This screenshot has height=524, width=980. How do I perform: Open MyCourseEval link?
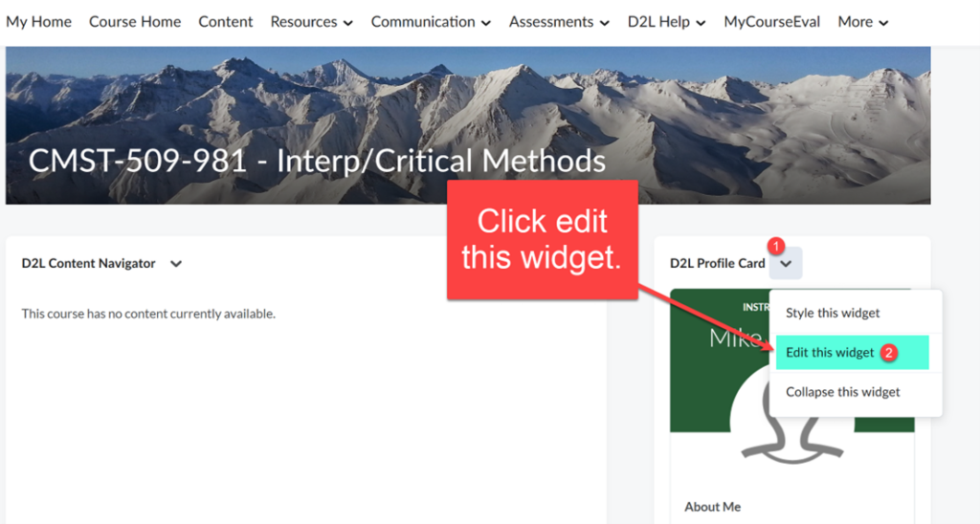pyautogui.click(x=772, y=22)
